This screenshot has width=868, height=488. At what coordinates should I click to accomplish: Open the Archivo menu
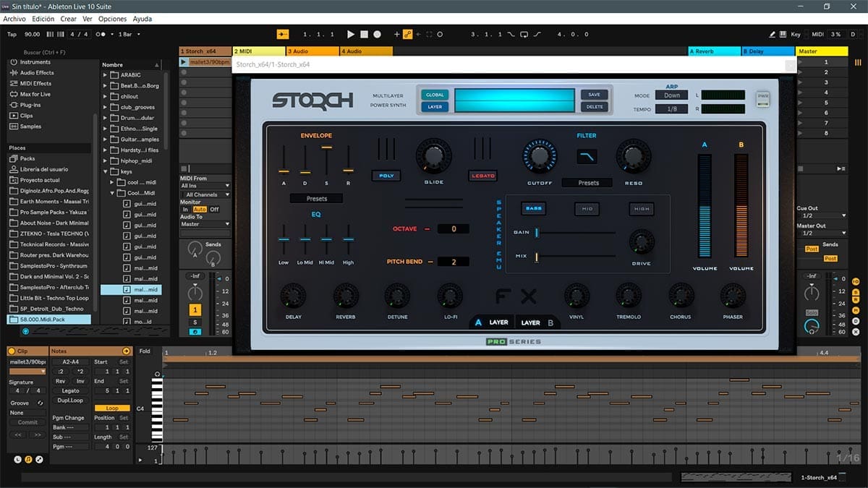(x=14, y=19)
